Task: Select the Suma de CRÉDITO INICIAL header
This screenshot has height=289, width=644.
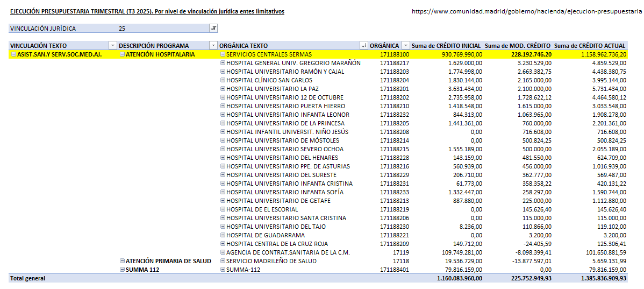Action: click(x=447, y=46)
